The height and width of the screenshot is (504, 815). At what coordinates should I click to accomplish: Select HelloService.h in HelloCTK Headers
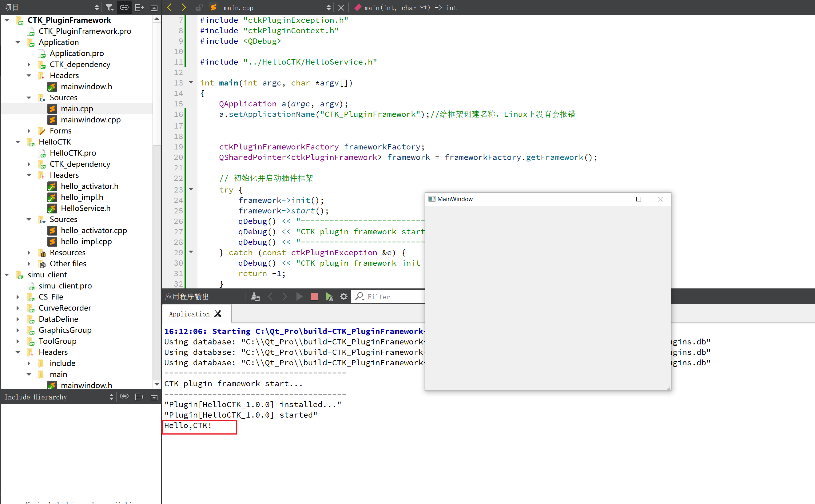(x=85, y=208)
